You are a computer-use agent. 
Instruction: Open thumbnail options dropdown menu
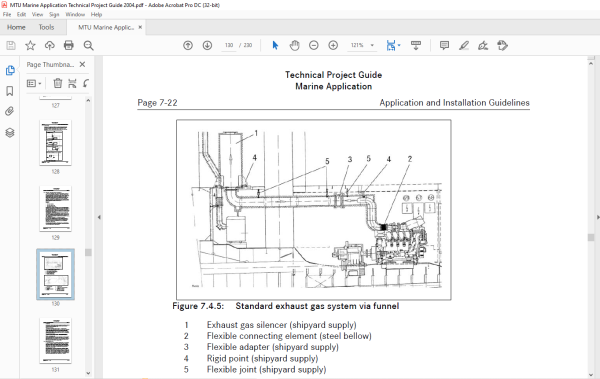[x=34, y=83]
